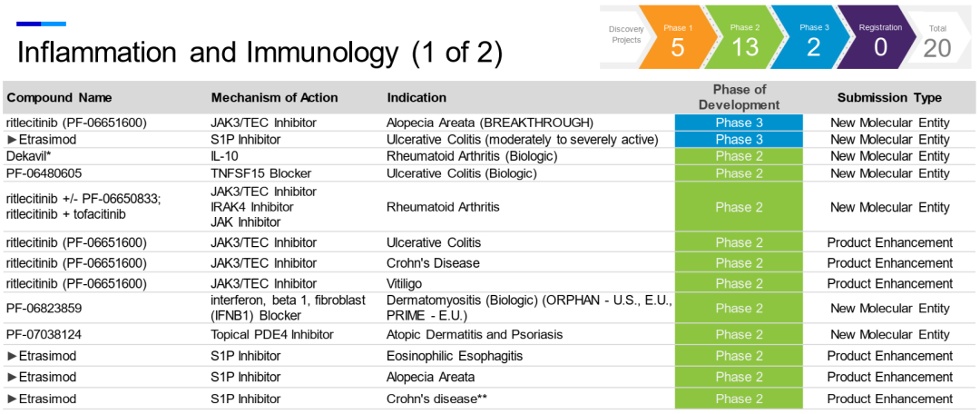Click ritlecitinib +/- PF-06650833 combination compound cell
The image size is (980, 414).
(83, 207)
